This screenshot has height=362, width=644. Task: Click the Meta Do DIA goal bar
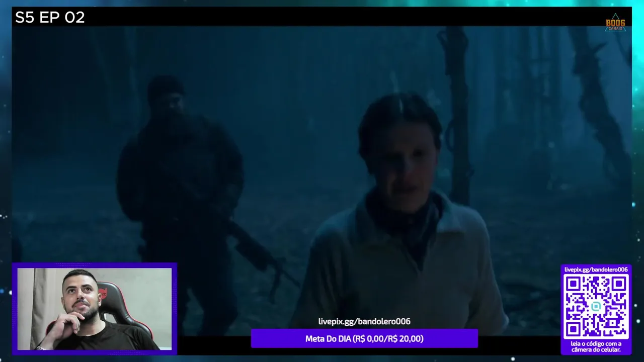point(364,338)
